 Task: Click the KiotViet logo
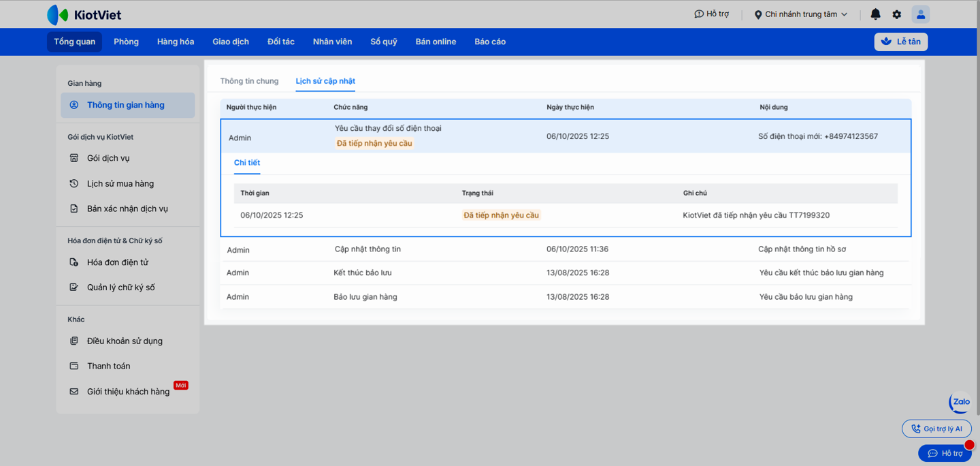[84, 14]
